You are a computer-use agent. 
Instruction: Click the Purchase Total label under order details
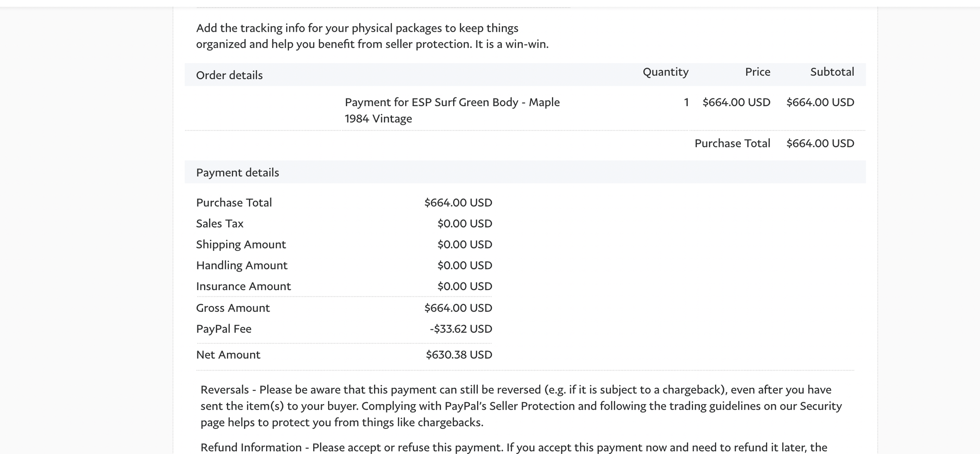point(732,143)
